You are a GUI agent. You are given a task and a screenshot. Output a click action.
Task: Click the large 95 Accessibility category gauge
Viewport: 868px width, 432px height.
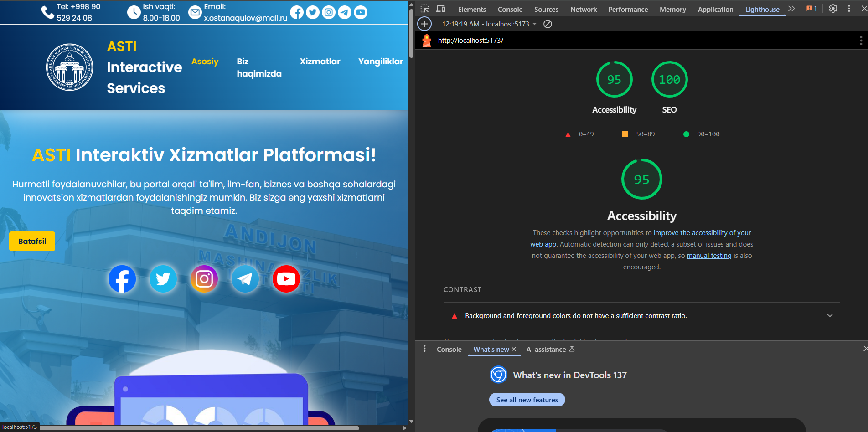click(642, 179)
